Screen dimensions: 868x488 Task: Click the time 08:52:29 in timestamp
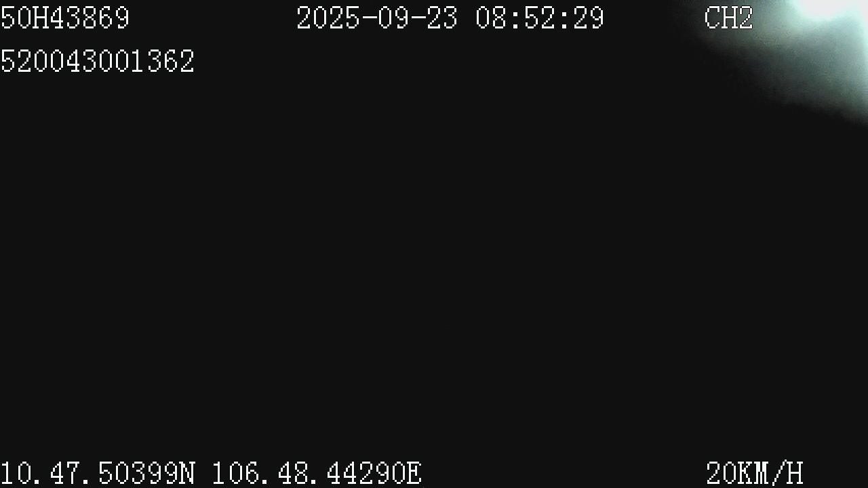point(540,18)
